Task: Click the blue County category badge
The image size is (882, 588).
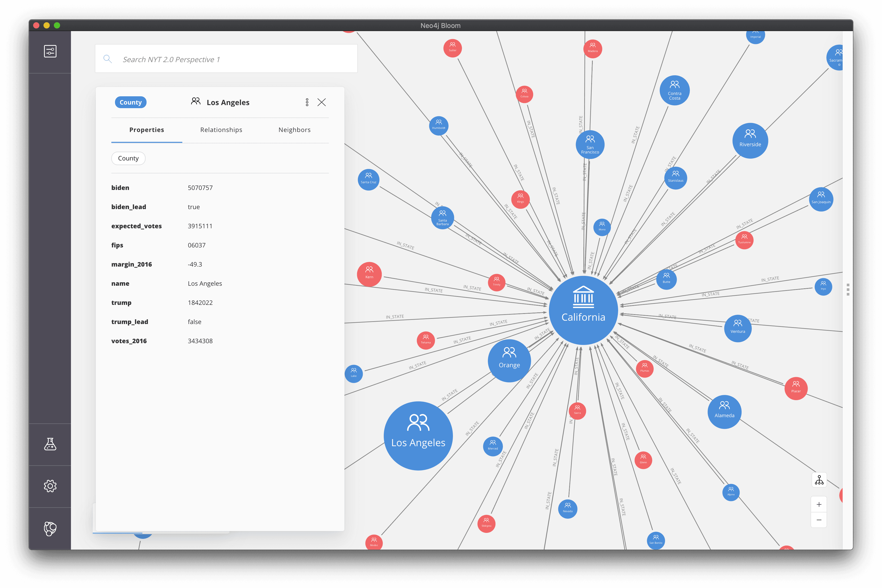Action: tap(131, 102)
